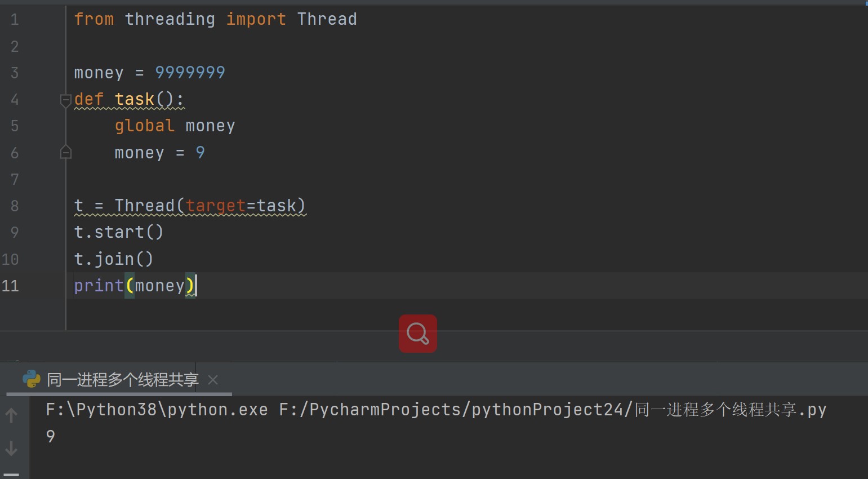The width and height of the screenshot is (868, 479).
Task: Click the down arrow in the console gutter
Action: coord(11,449)
